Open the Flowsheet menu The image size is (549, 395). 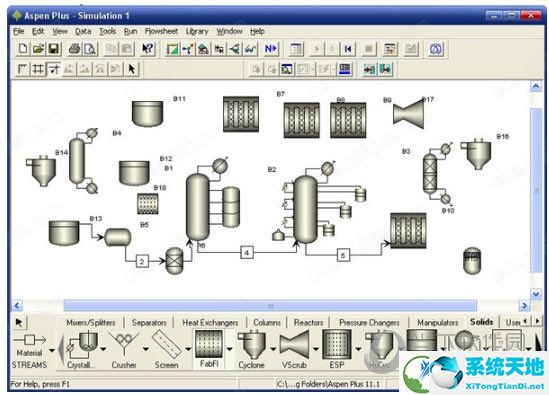click(161, 31)
